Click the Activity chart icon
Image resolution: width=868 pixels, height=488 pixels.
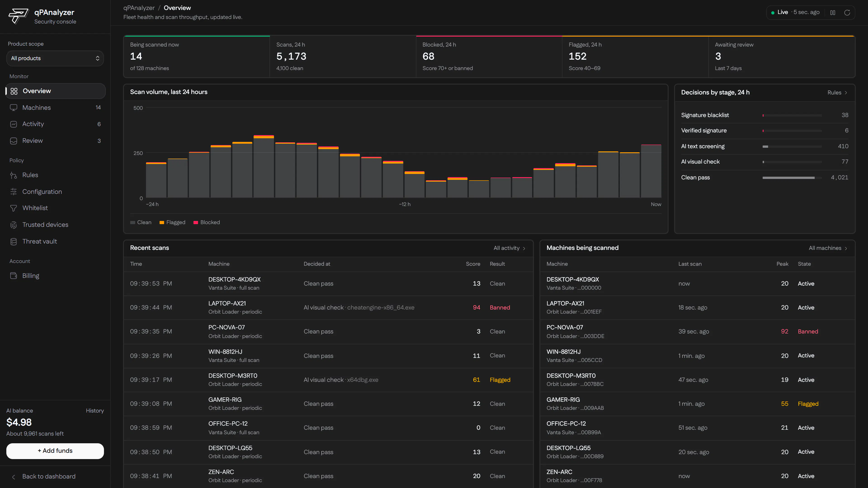pos(14,124)
